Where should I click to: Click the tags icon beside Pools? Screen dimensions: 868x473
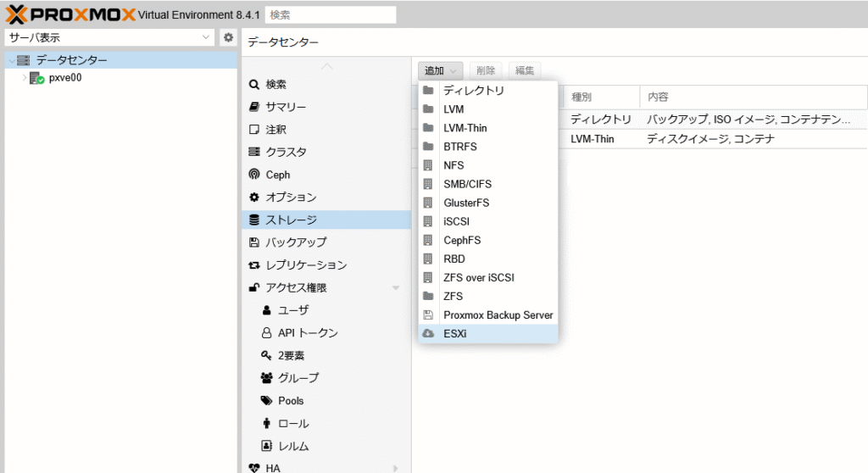pyautogui.click(x=267, y=400)
